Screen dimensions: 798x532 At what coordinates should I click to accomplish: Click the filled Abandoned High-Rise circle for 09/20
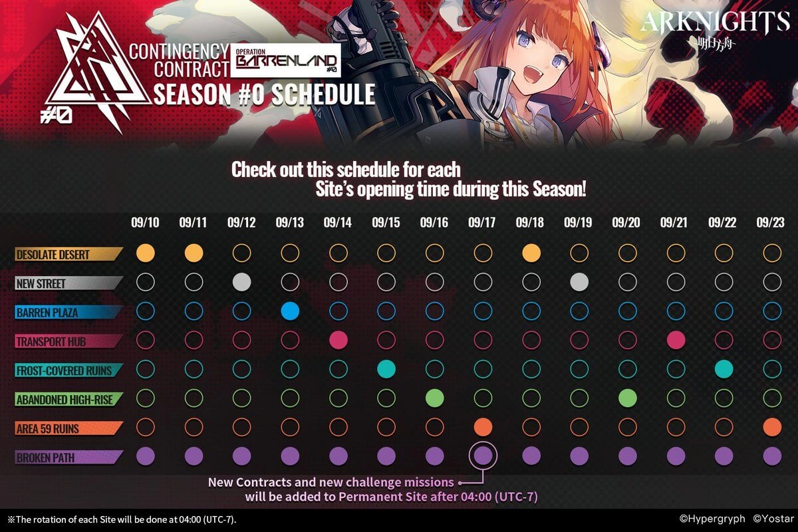pos(627,398)
